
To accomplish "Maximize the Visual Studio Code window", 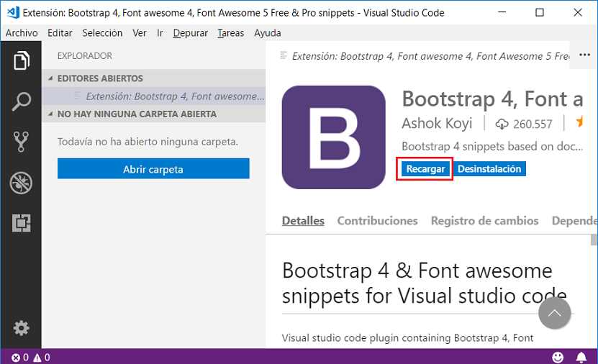I will coord(540,12).
